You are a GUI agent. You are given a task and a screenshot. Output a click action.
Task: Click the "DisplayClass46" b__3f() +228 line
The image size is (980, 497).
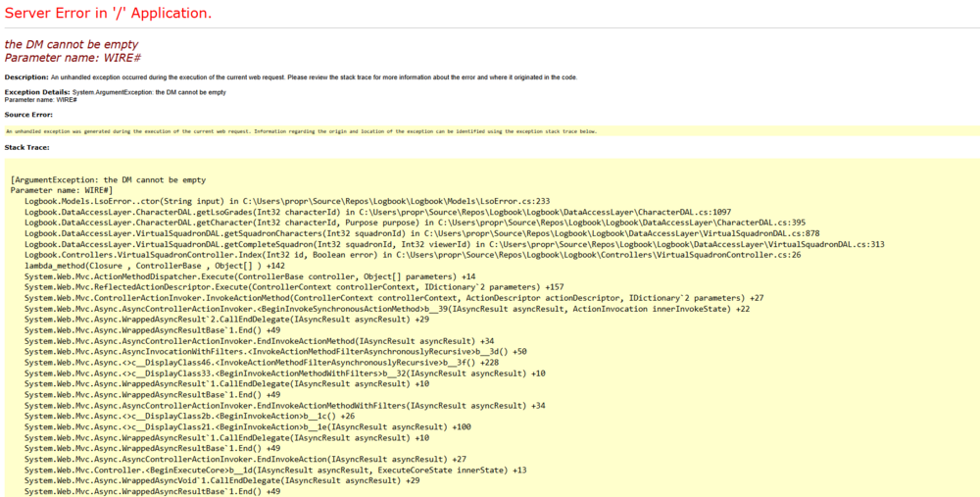262,362
